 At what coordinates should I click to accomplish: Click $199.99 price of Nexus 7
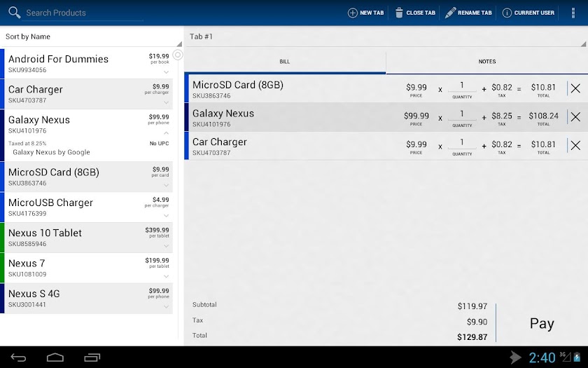point(157,261)
